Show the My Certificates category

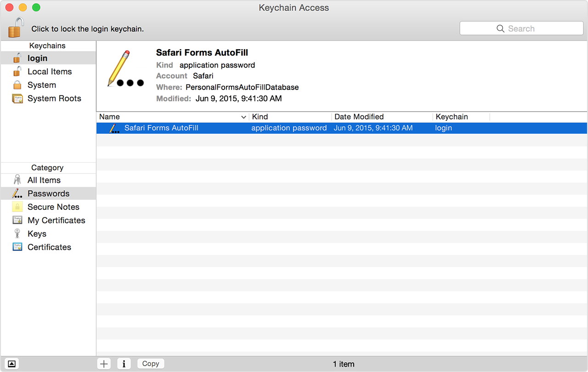click(48, 220)
